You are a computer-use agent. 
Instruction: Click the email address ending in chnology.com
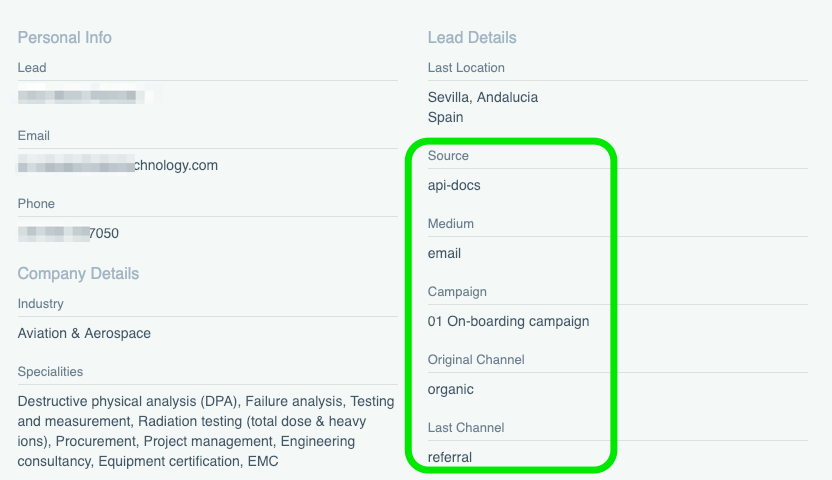point(118,165)
